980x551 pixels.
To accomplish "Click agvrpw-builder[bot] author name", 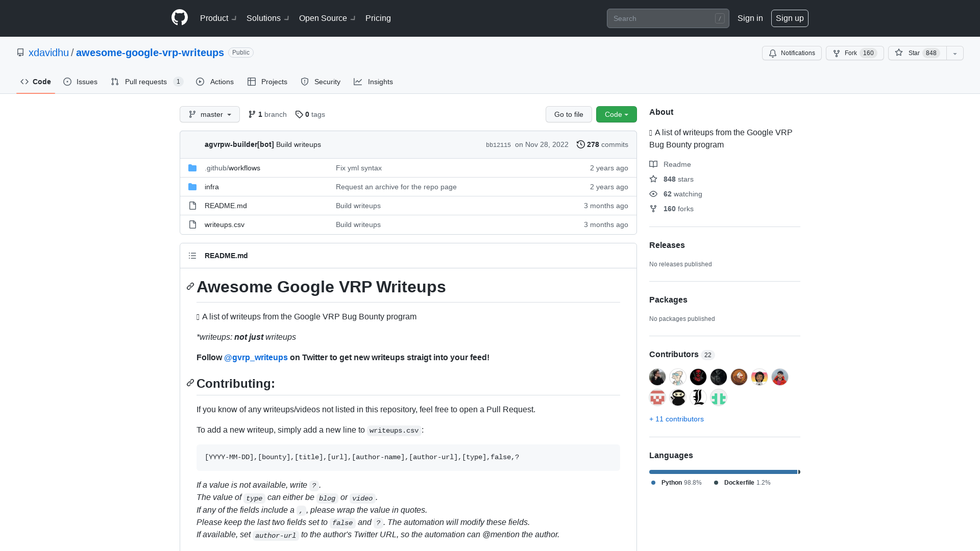I will tap(239, 145).
